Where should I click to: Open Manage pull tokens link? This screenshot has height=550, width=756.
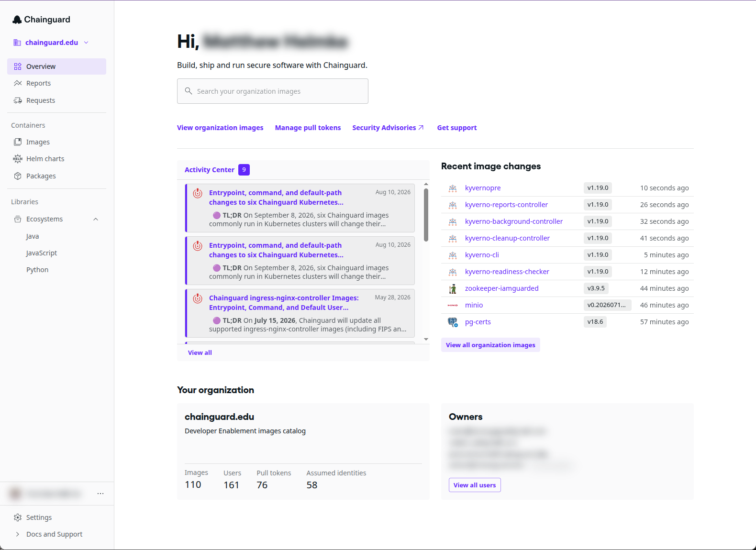point(308,128)
